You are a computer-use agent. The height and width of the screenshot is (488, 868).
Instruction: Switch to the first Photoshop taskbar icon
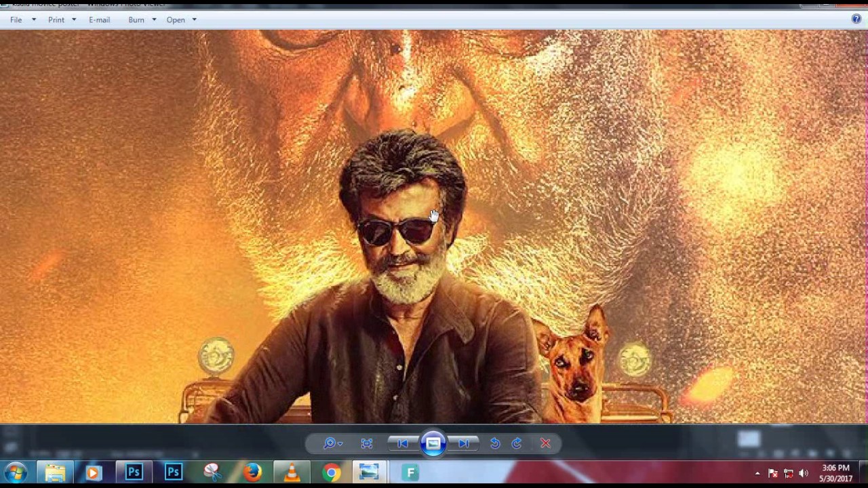[134, 472]
